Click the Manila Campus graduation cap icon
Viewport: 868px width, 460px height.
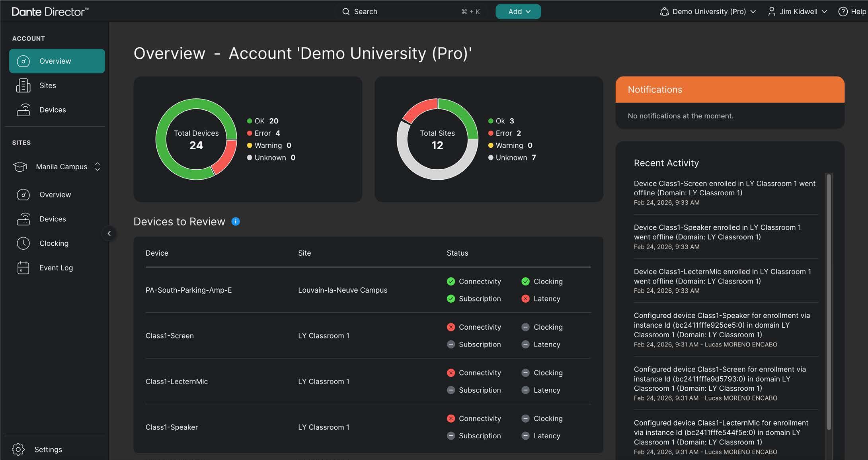click(20, 166)
